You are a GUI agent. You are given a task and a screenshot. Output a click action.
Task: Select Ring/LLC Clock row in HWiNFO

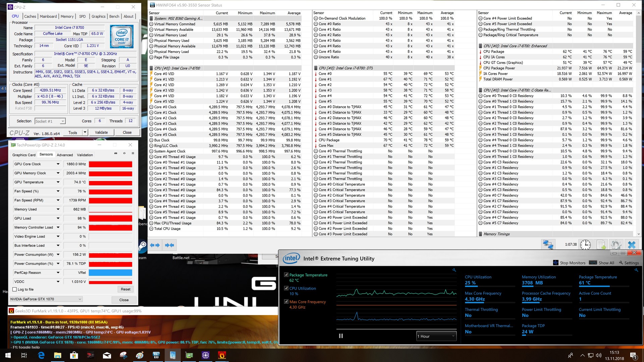[225, 146]
